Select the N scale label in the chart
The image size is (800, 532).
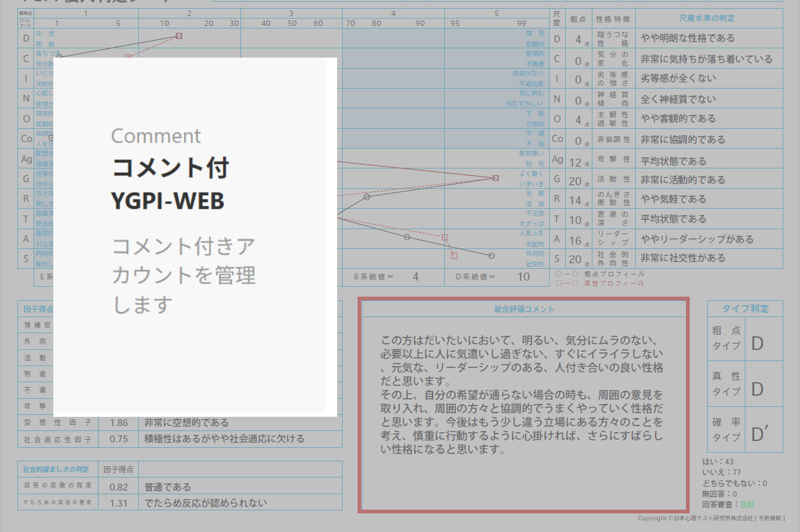(25, 98)
